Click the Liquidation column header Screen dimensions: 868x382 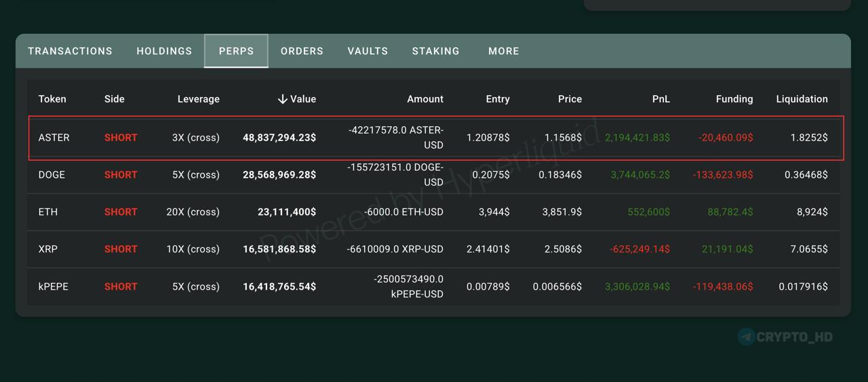(802, 99)
